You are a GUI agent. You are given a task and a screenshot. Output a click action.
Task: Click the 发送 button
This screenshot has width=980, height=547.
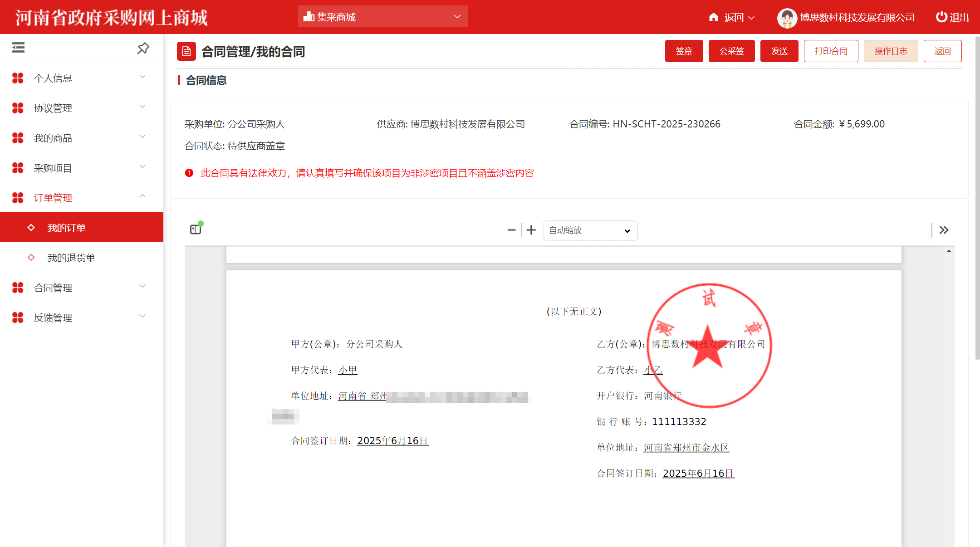pyautogui.click(x=779, y=51)
